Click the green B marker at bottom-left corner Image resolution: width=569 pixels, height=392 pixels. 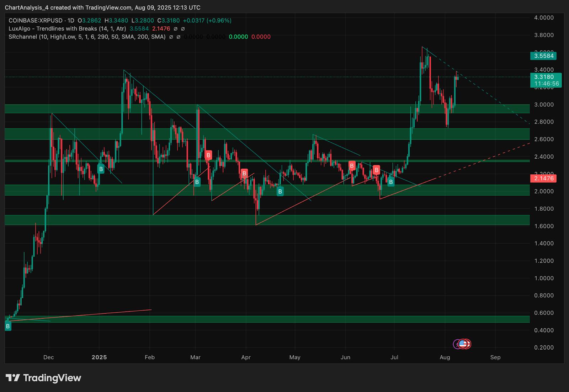pos(8,326)
